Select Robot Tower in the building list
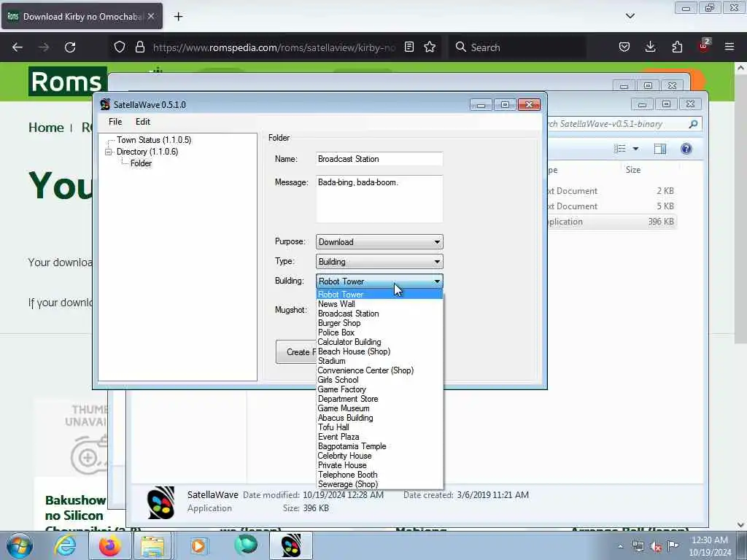This screenshot has width=747, height=560. click(x=379, y=295)
